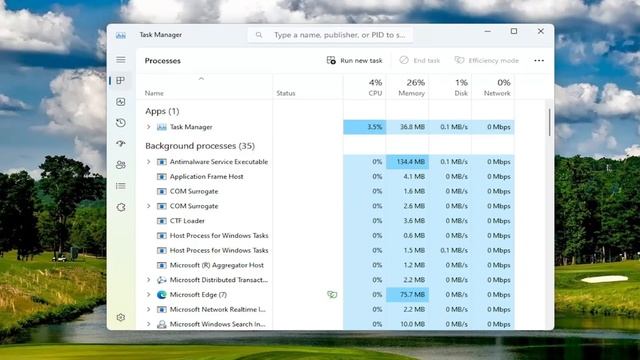
Task: Sort by the Memory column header
Action: pyautogui.click(x=407, y=87)
